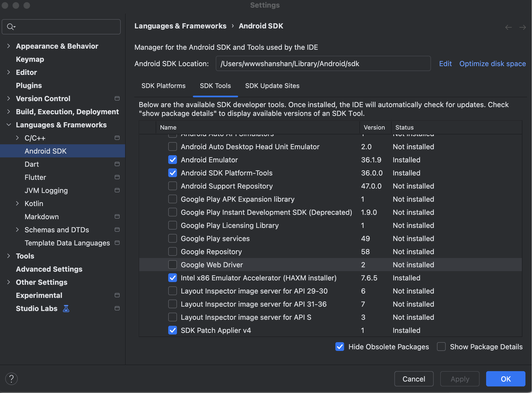Open the help question mark button
The width and height of the screenshot is (532, 393).
coord(11,379)
